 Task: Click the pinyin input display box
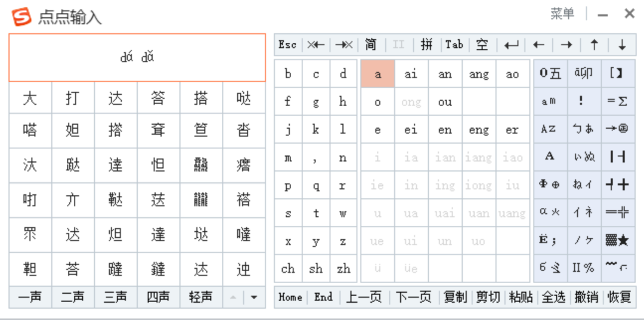137,57
